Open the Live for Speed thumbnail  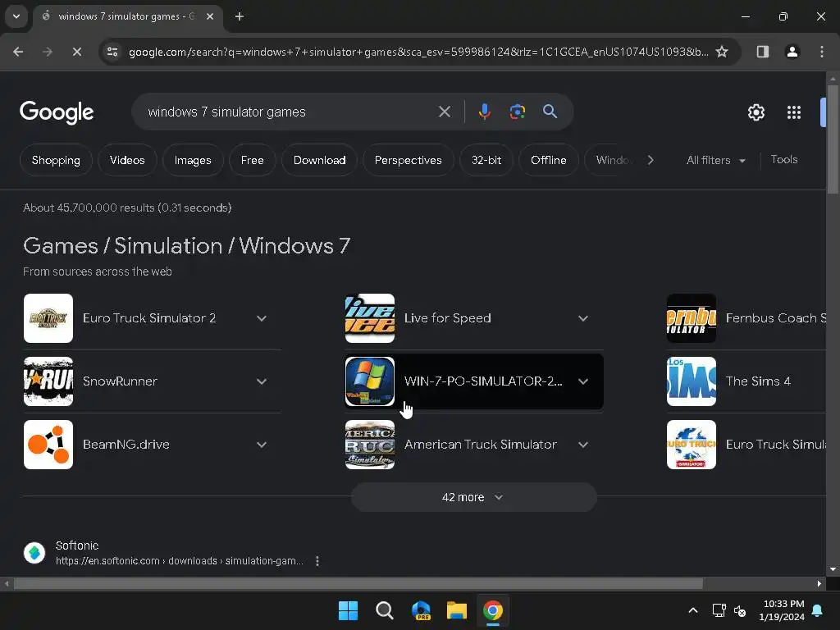click(370, 318)
